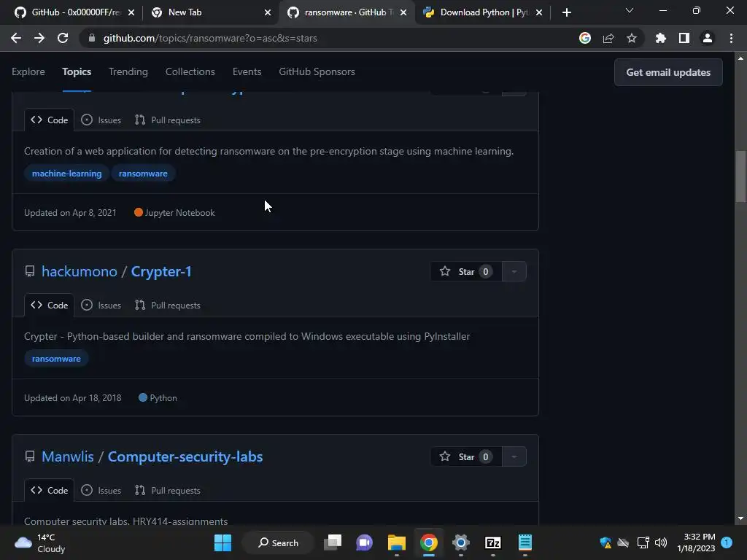Expand the star list dropdown for Computer-security-labs
The image size is (747, 560).
(514, 456)
